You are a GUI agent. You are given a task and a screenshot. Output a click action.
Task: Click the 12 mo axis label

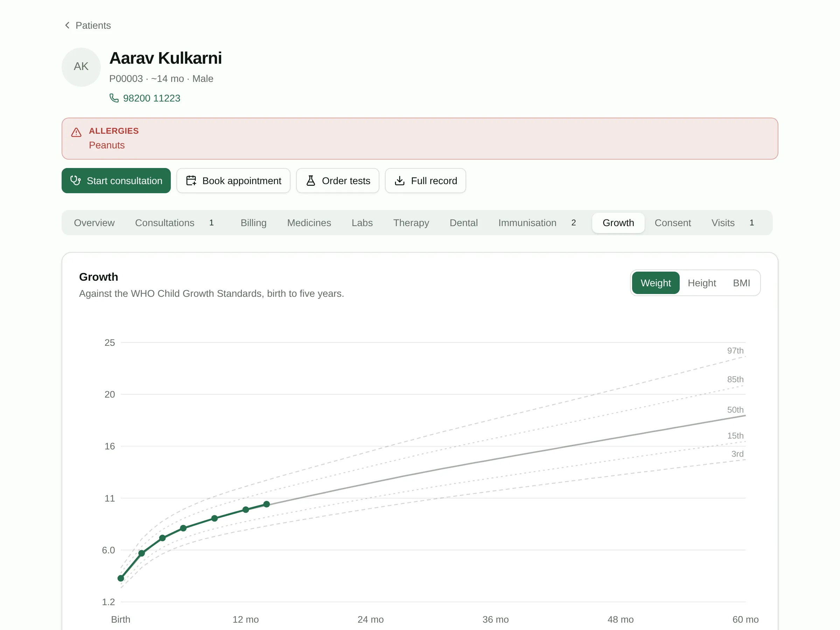pos(246,619)
